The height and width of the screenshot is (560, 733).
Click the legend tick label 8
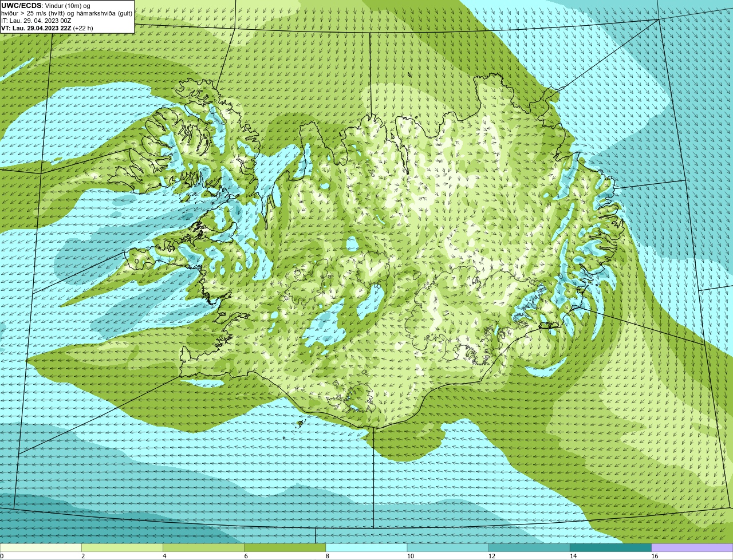(x=327, y=556)
